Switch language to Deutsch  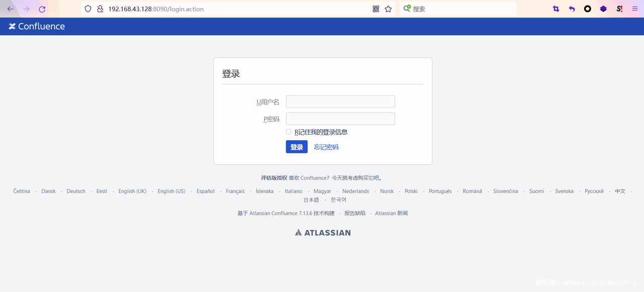tap(76, 191)
